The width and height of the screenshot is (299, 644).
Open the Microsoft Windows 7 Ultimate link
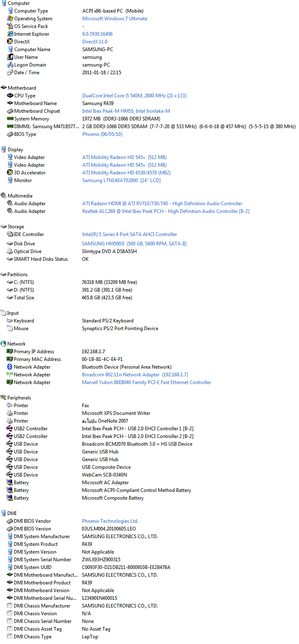coord(115,19)
